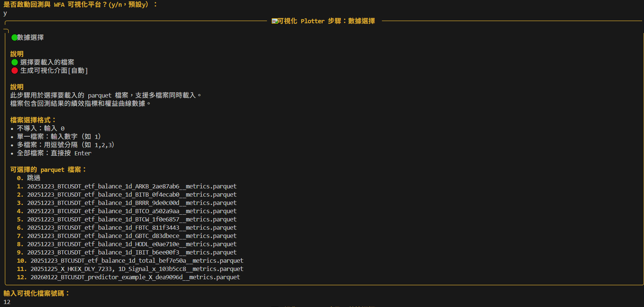Click the green circle next to 數據選擇 heading

point(14,38)
